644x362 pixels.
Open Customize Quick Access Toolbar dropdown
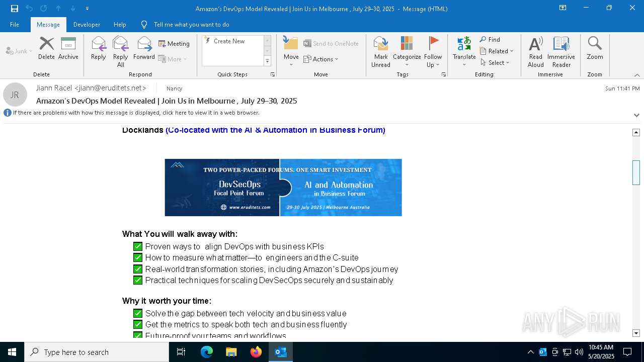(87, 9)
